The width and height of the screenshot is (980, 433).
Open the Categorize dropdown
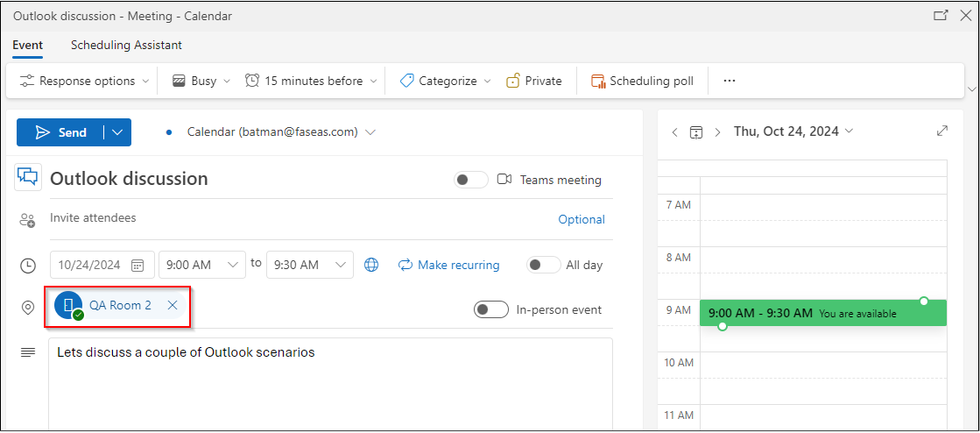[445, 81]
